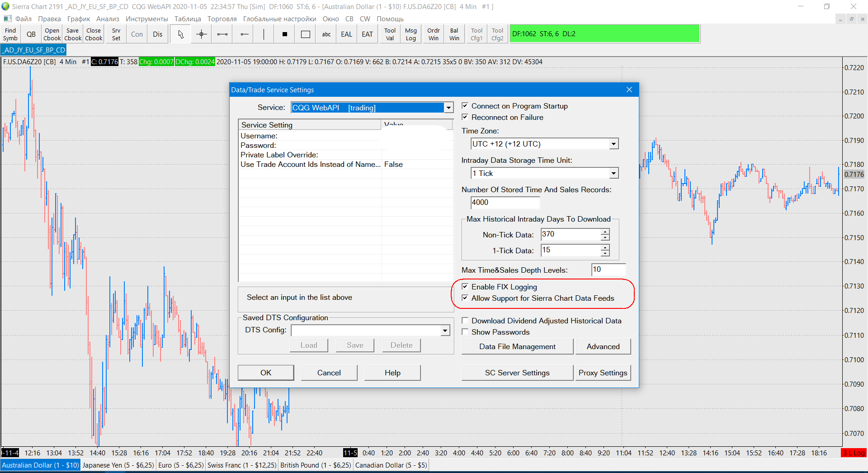
Task: Increase Non-Tick Data days with up arrow
Action: [605, 232]
